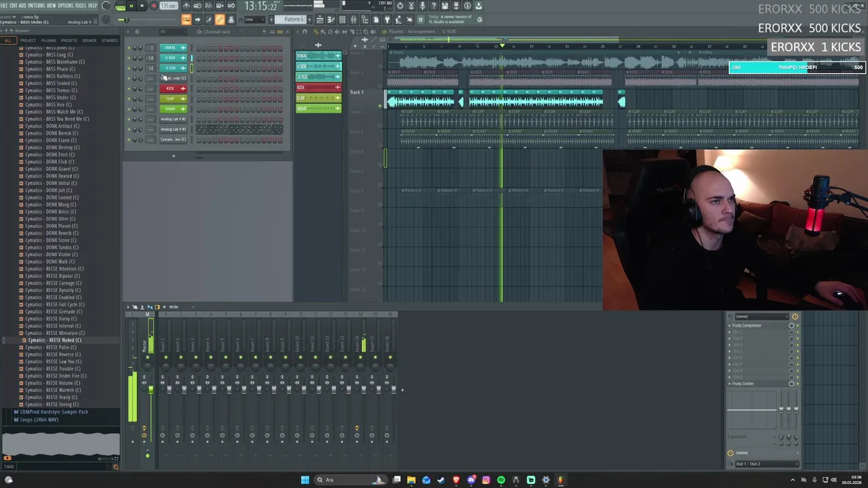Viewport: 868px width, 488px height.
Task: Open the OPTIONS menu
Action: click(x=65, y=5)
